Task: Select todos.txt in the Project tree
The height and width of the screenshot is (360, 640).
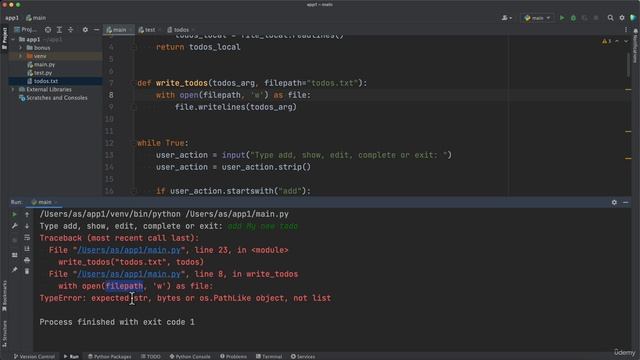Action: coord(42,81)
